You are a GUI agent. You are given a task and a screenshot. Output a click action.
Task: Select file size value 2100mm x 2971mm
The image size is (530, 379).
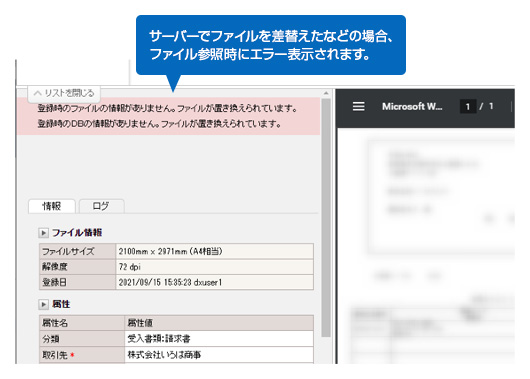click(x=215, y=251)
